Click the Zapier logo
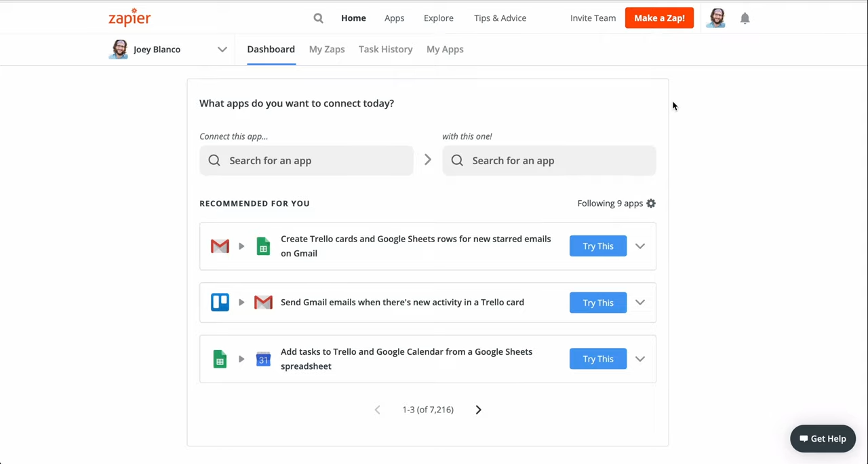The width and height of the screenshot is (868, 464). (x=130, y=18)
